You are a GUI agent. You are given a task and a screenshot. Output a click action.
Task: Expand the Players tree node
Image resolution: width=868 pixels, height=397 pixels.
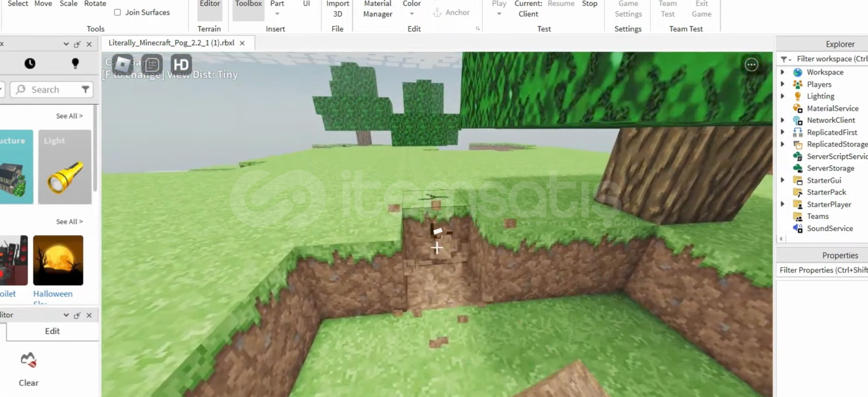click(x=782, y=84)
